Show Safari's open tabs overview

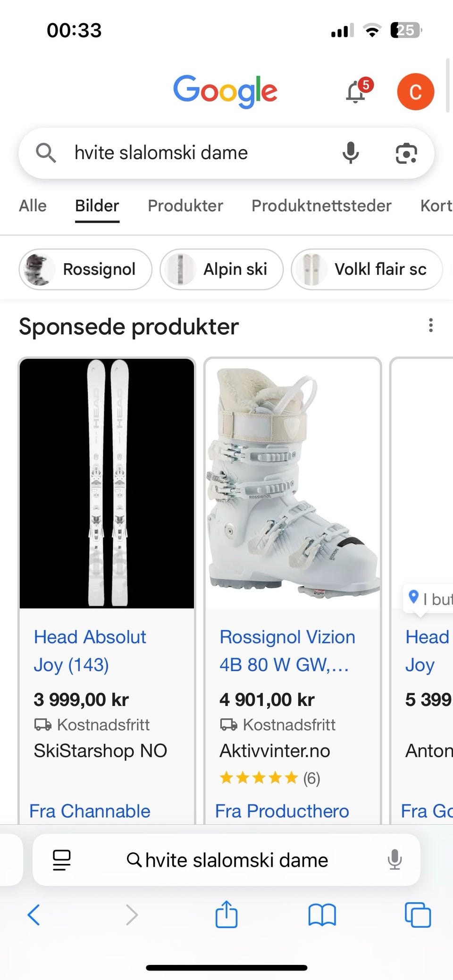click(418, 915)
